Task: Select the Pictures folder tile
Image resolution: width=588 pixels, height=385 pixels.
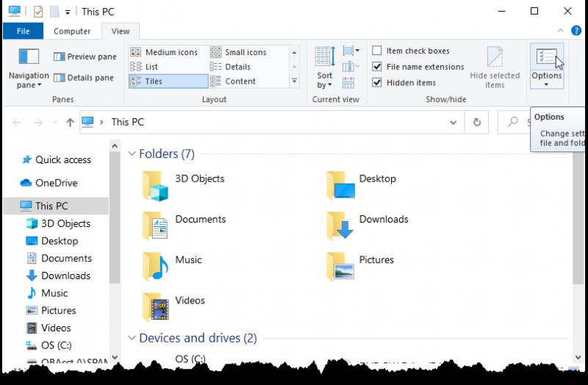Action: 360,267
